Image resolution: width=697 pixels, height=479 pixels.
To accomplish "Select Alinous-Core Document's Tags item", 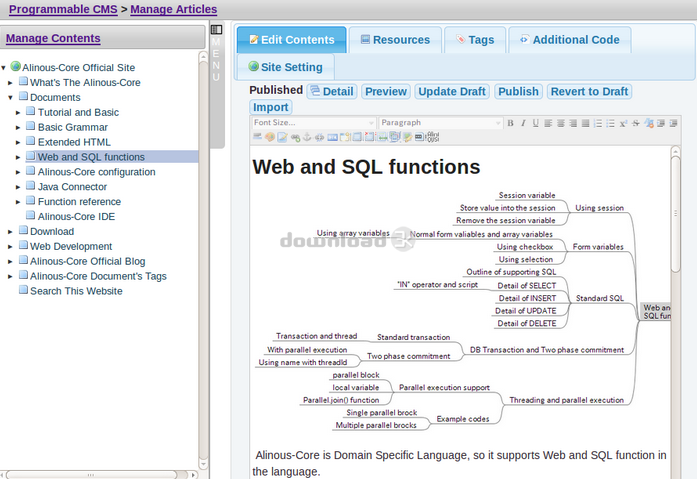I will coord(98,276).
